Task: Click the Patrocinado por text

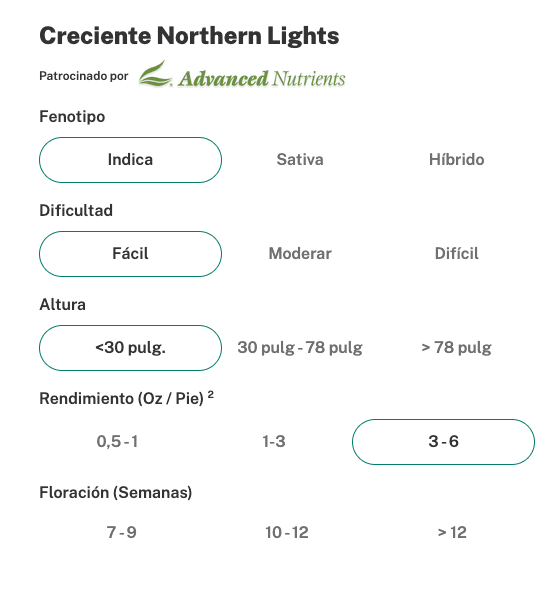Action: click(84, 76)
